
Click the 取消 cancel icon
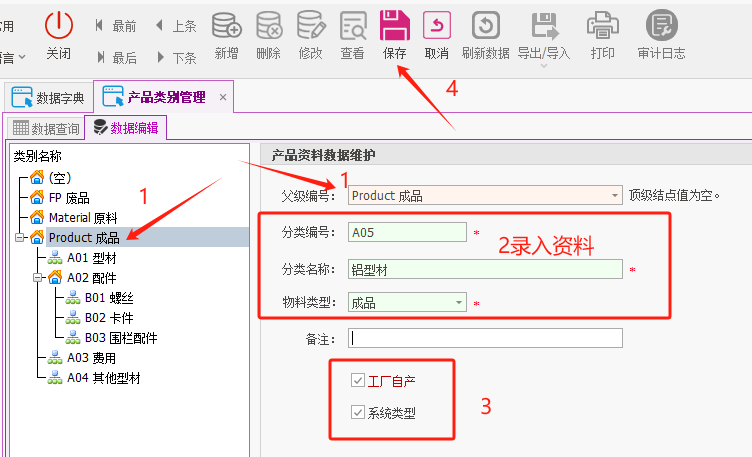pyautogui.click(x=436, y=25)
